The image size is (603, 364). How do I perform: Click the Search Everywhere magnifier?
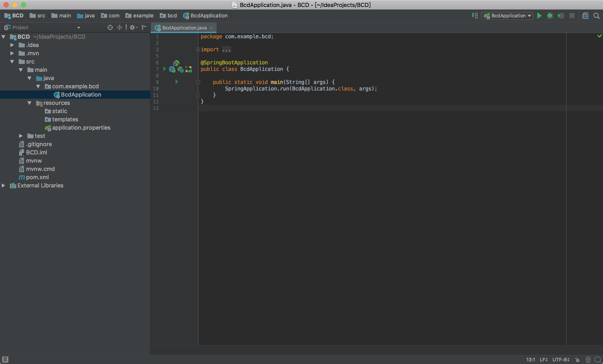pos(597,16)
